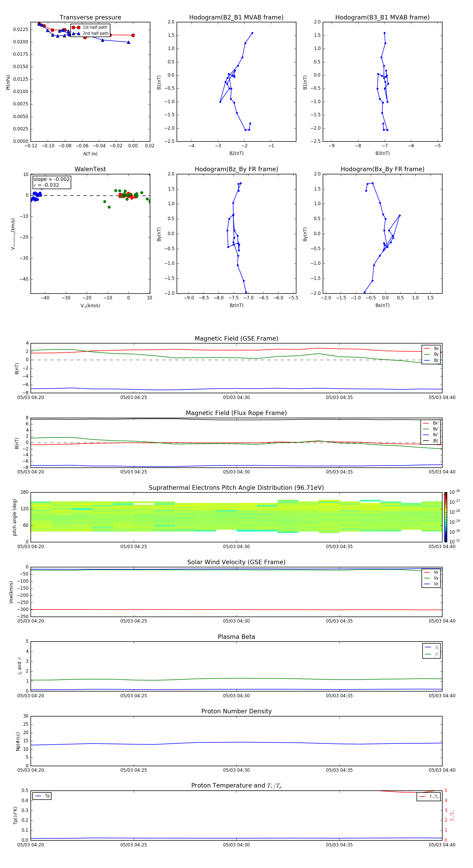The width and height of the screenshot is (473, 868).
Task: Click the blue Bz line in GSE plot
Action: coord(236,389)
